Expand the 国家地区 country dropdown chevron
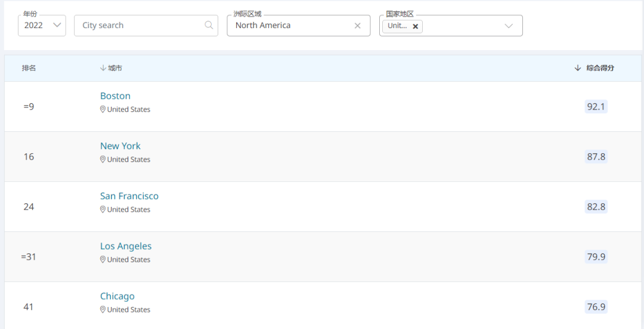Screen dimensions: 644x329 coord(509,26)
